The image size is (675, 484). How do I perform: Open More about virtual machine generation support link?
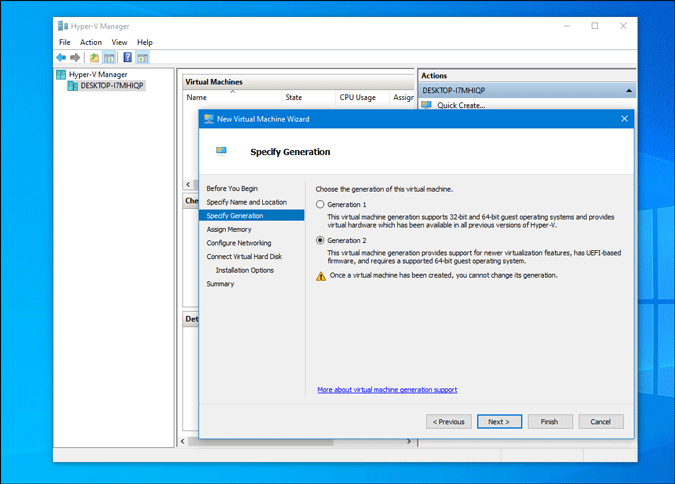(x=387, y=390)
